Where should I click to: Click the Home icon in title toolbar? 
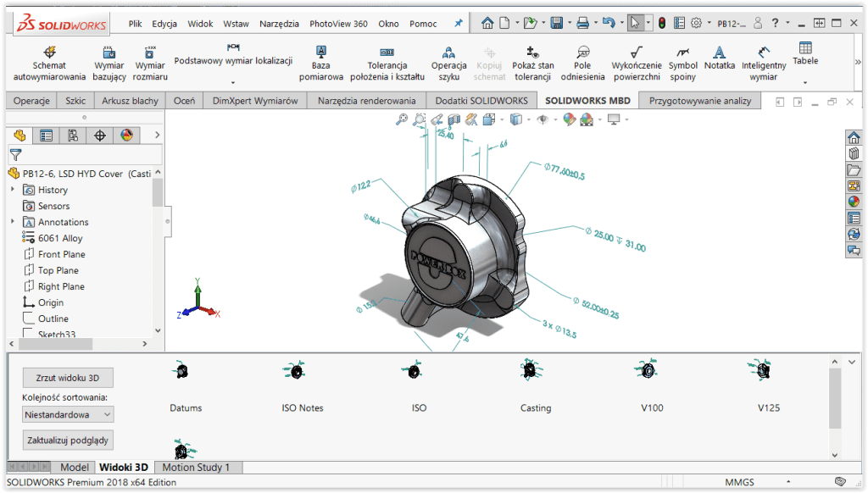click(x=487, y=23)
